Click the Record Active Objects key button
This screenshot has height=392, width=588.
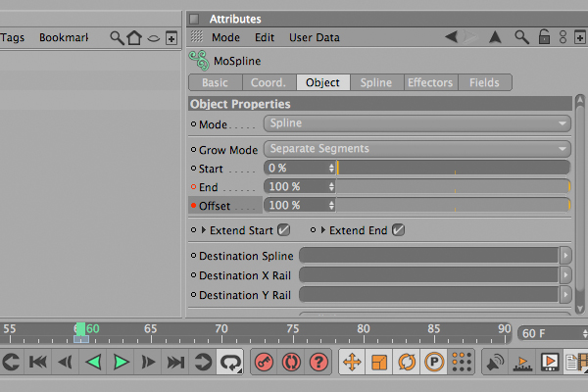pos(264,363)
